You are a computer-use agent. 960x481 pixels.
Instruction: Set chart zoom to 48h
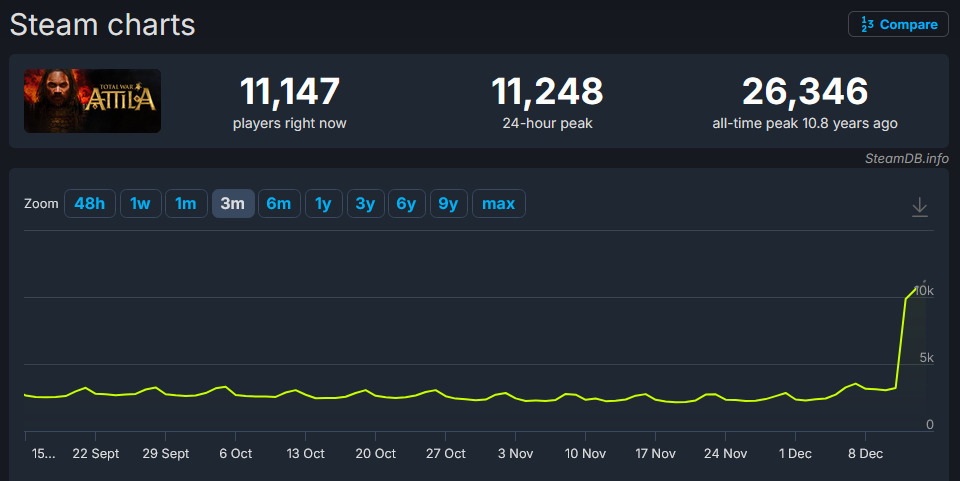89,204
